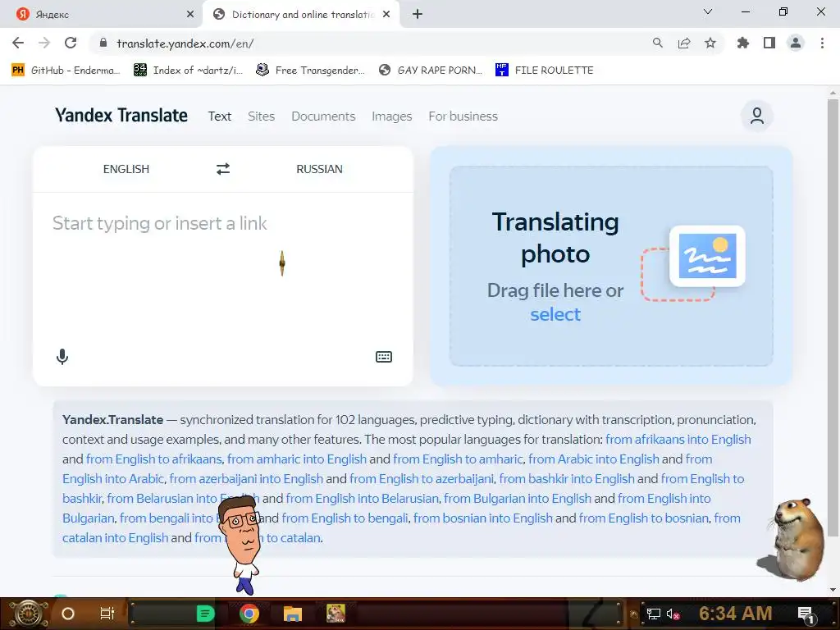This screenshot has width=840, height=630.
Task: Open from azerbaijani into English link
Action: 246,478
